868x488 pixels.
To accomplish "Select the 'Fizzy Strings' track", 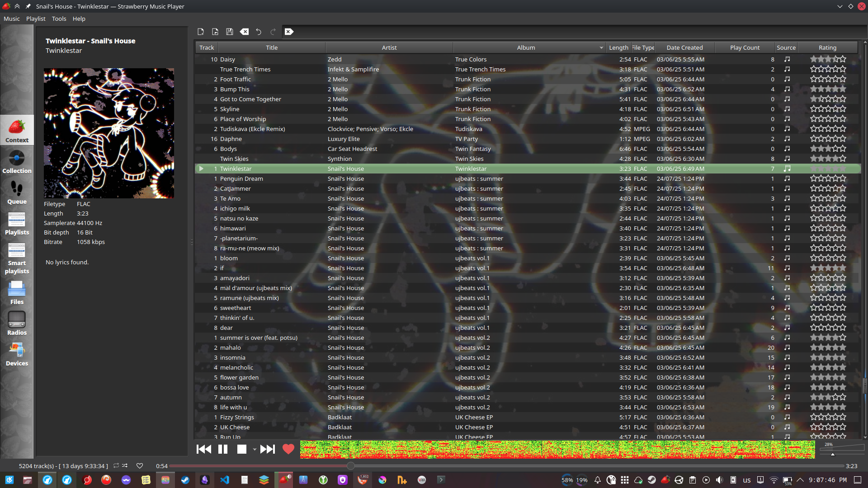I will tap(528, 417).
